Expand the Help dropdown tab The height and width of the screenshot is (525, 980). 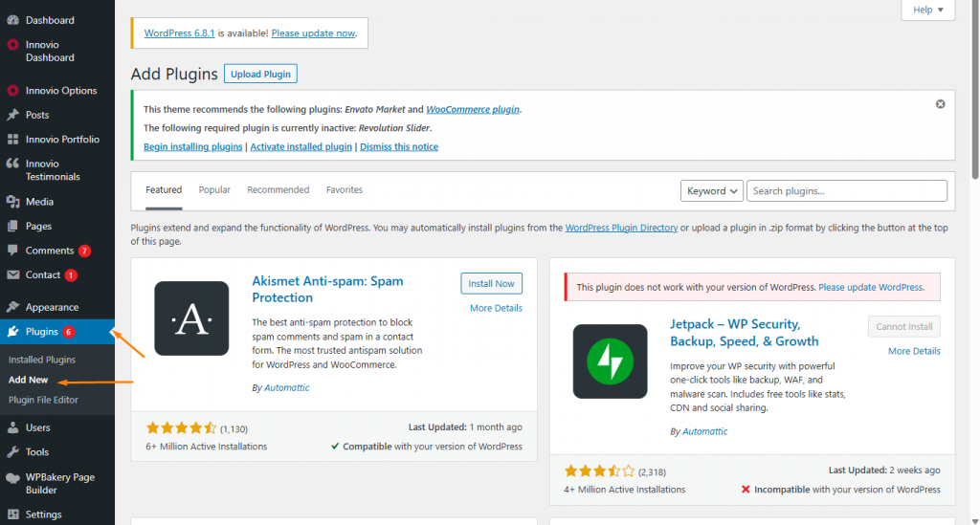pos(927,10)
